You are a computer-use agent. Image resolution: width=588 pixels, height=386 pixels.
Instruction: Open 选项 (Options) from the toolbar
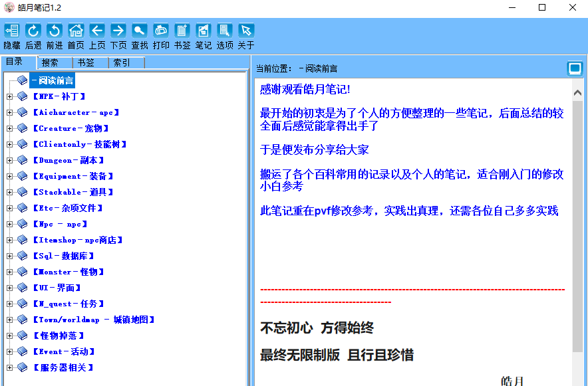(224, 31)
